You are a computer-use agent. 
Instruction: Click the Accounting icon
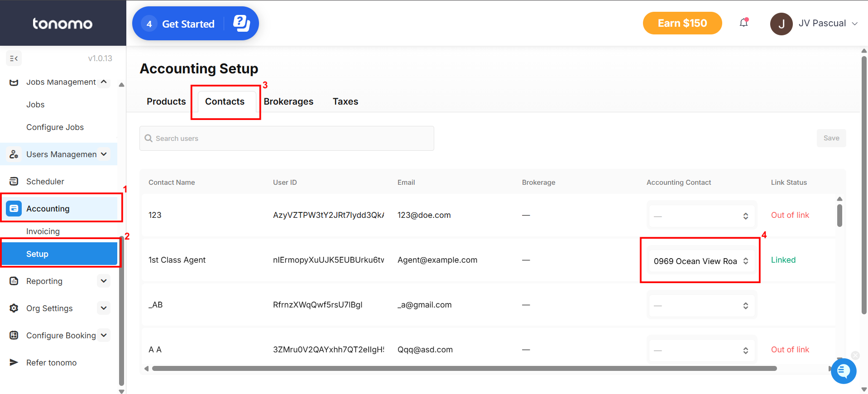(14, 208)
